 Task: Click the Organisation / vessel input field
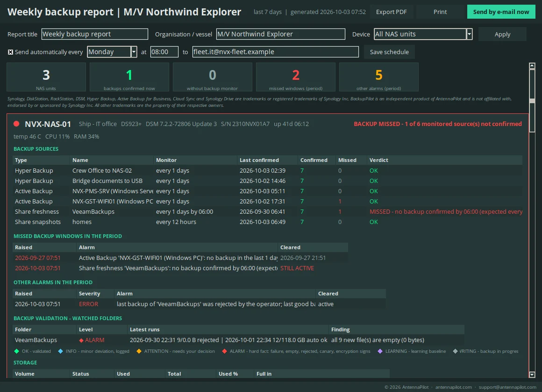[x=281, y=34]
